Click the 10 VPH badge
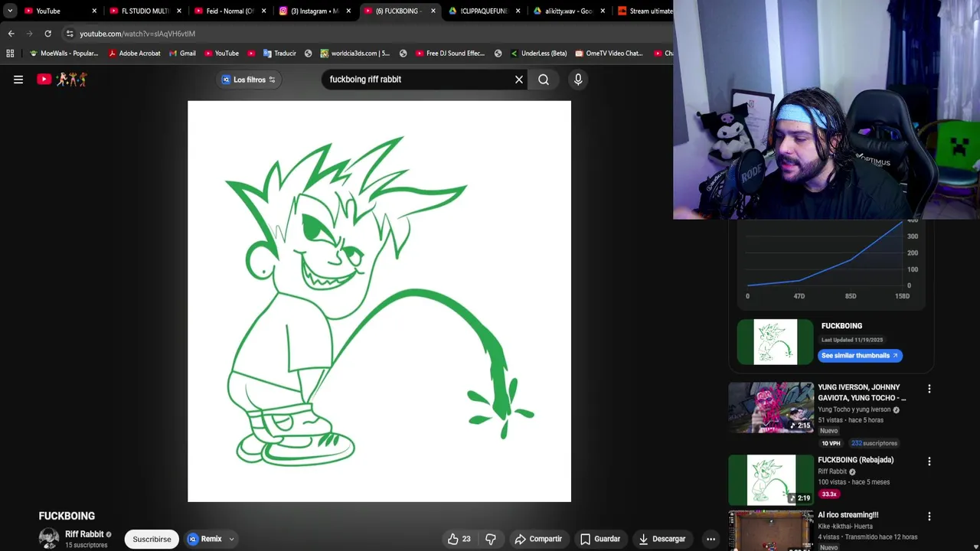This screenshot has height=551, width=980. [x=831, y=443]
